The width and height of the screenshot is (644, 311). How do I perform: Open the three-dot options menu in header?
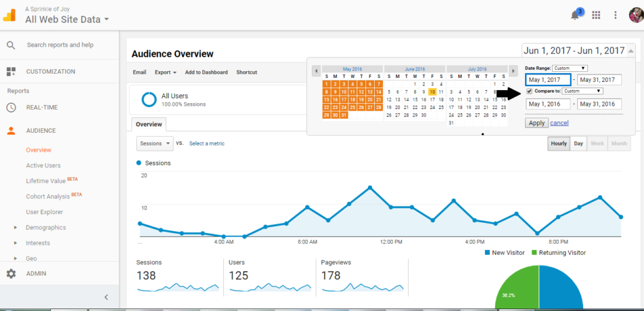(x=615, y=15)
